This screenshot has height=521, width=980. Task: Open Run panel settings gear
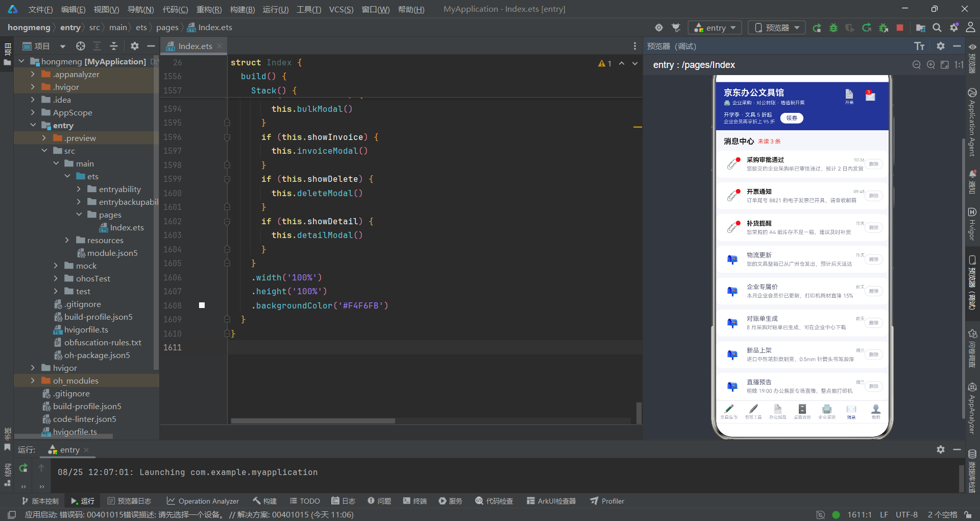point(941,449)
